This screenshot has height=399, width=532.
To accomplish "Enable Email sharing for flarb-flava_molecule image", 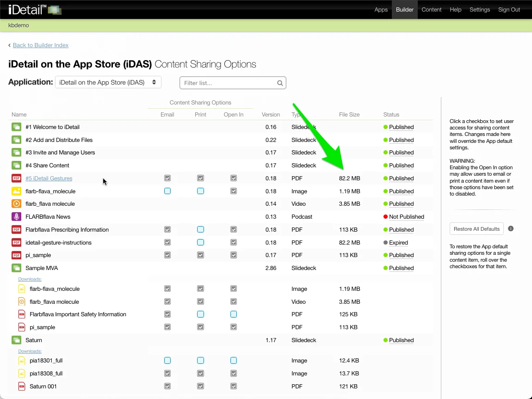I will click(x=167, y=191).
